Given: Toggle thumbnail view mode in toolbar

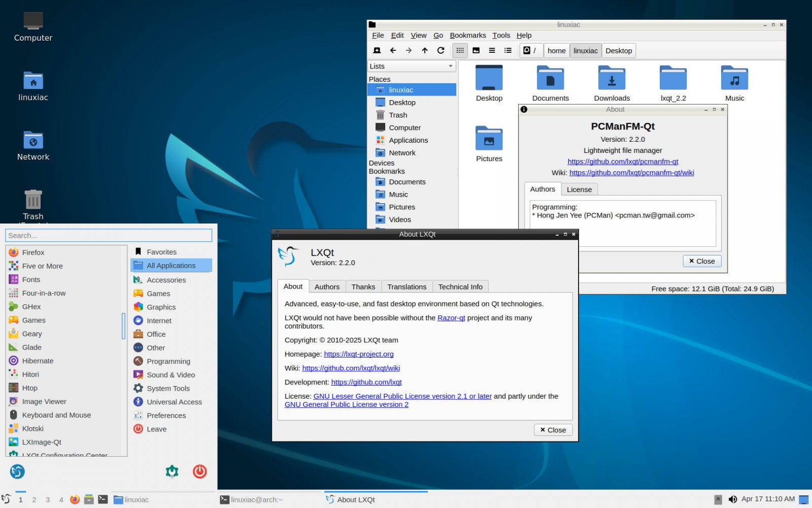Looking at the screenshot, I should coord(476,50).
